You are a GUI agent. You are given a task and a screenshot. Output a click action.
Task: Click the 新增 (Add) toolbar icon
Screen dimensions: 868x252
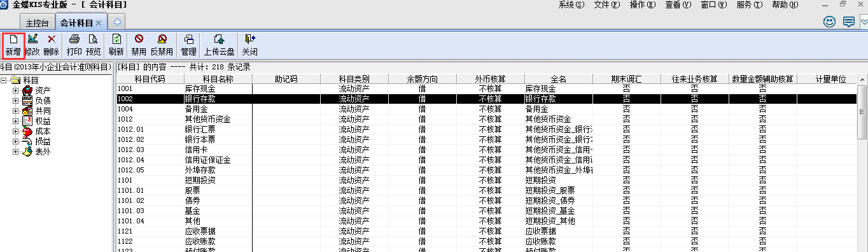coord(13,45)
